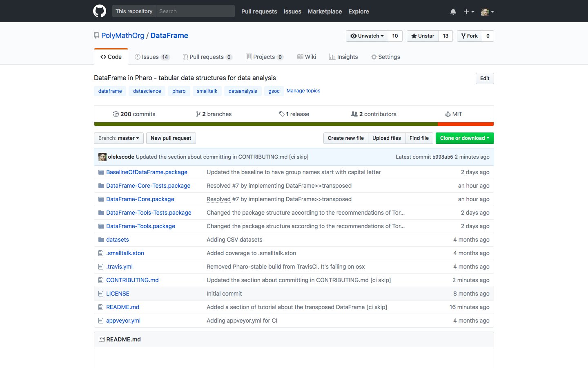Switch to the Insights tab
The image size is (588, 368).
[343, 57]
